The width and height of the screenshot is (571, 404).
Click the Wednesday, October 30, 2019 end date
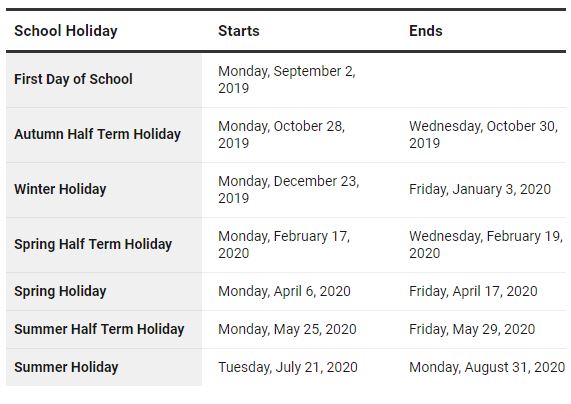pyautogui.click(x=484, y=134)
